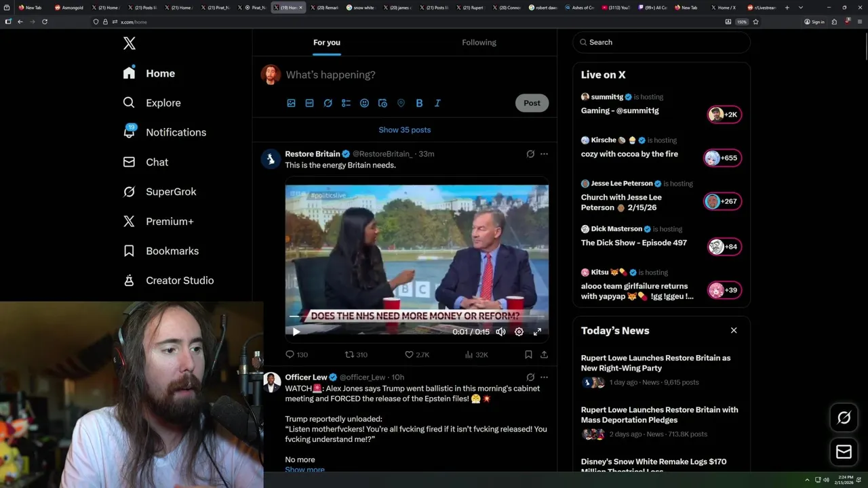The image size is (868, 488).
Task: Open Chat in the sidebar
Action: tap(145, 162)
